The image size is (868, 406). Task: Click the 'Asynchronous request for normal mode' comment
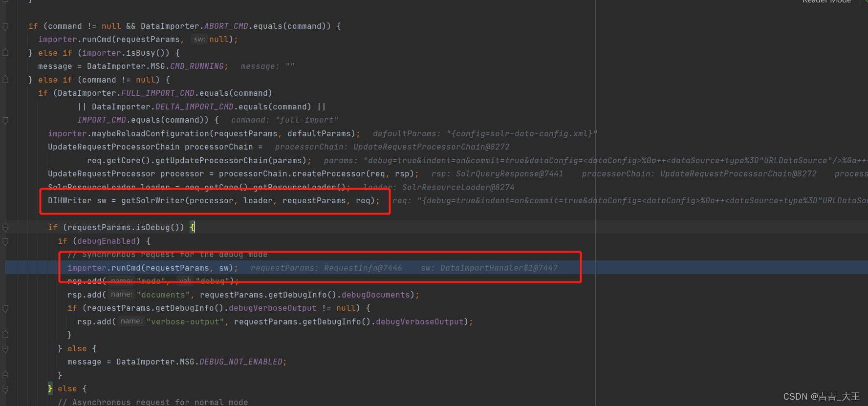(153, 402)
